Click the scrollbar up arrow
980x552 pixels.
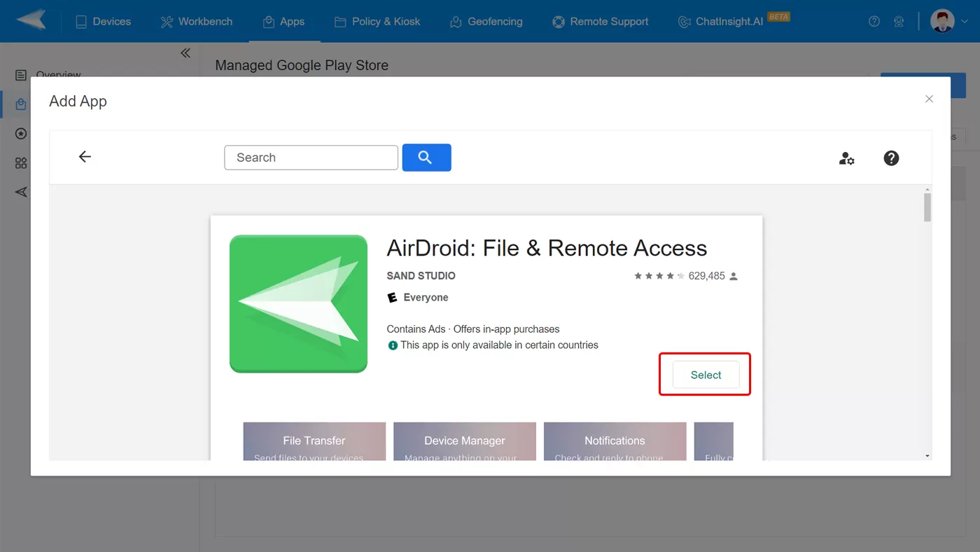click(x=927, y=189)
